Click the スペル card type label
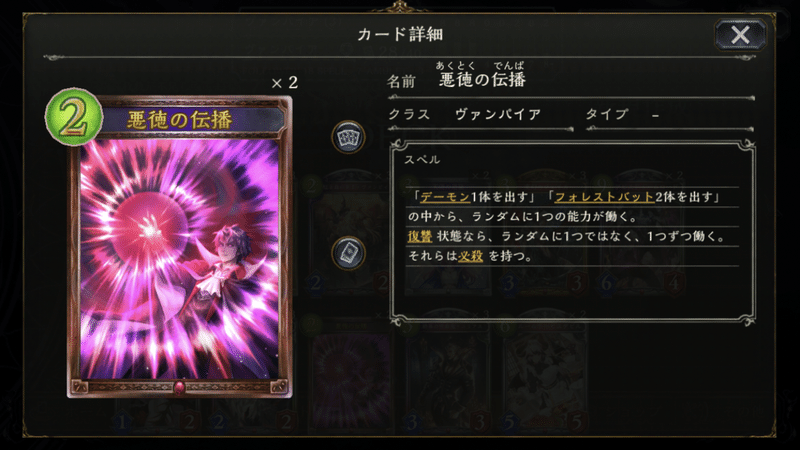 (422, 160)
